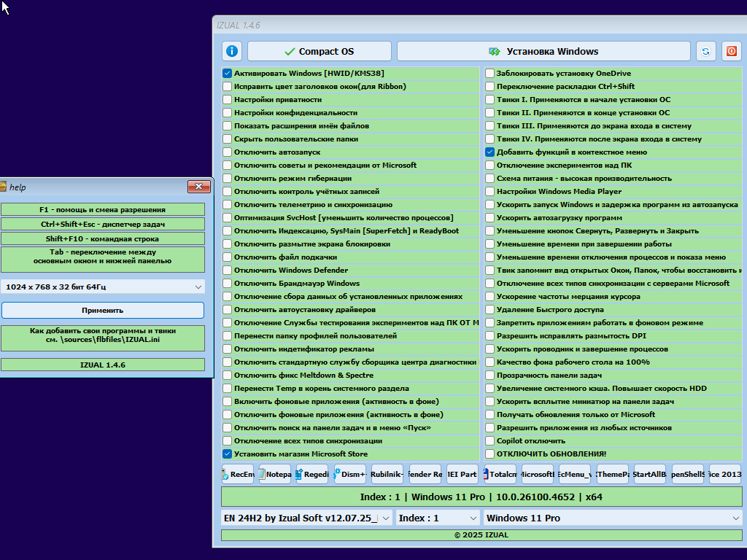Enable Показать расширения имён файлов

pos(228,125)
